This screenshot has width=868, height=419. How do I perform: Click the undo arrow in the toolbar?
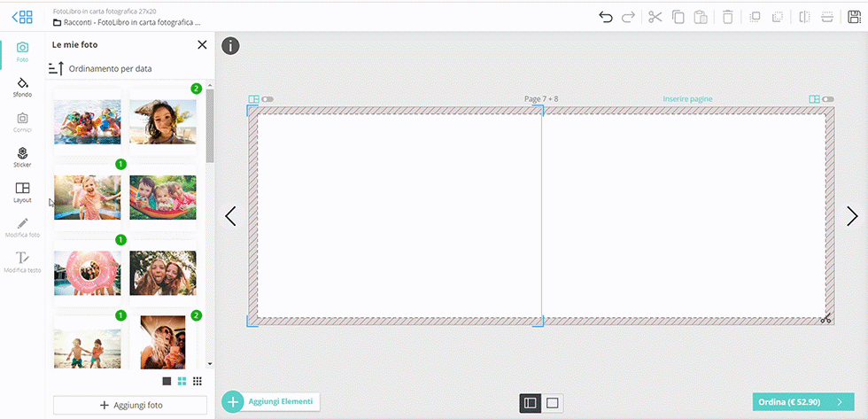point(606,17)
